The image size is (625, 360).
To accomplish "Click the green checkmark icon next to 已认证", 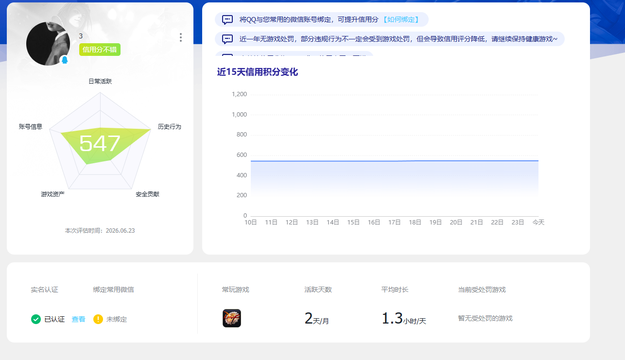I will 36,319.
